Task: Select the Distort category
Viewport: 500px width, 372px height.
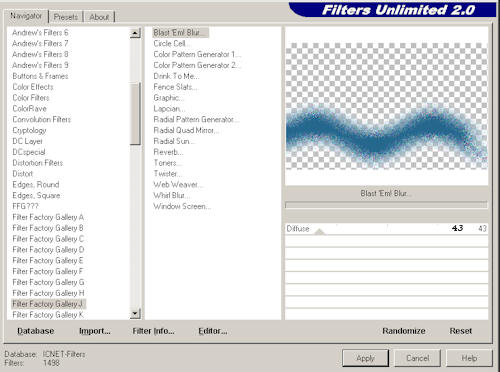Action: click(23, 174)
